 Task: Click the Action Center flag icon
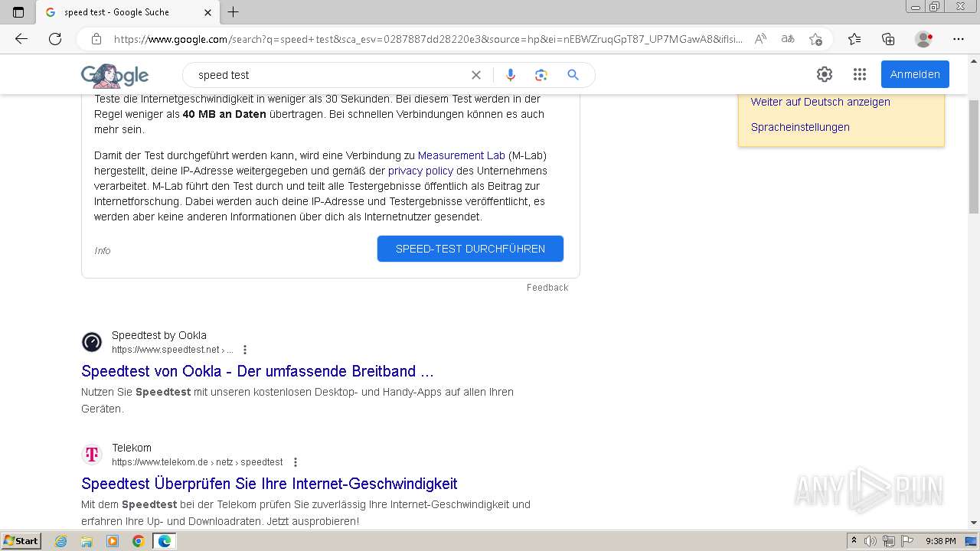click(906, 541)
